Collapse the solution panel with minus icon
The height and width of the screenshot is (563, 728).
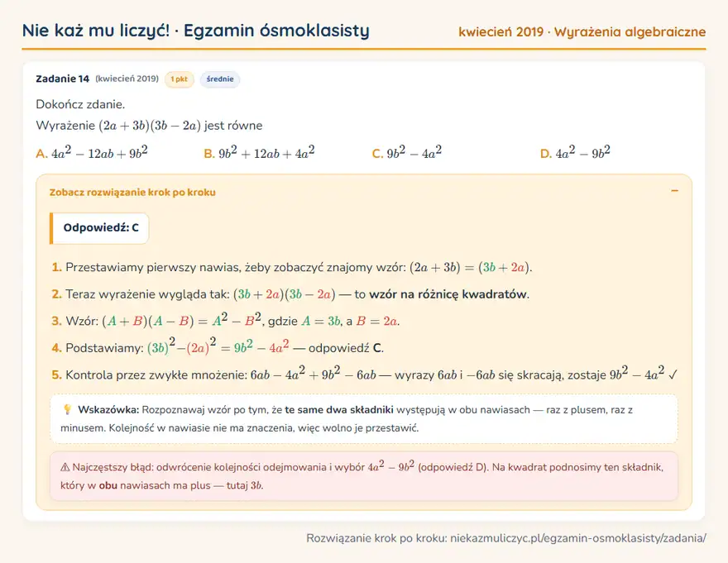coord(674,191)
